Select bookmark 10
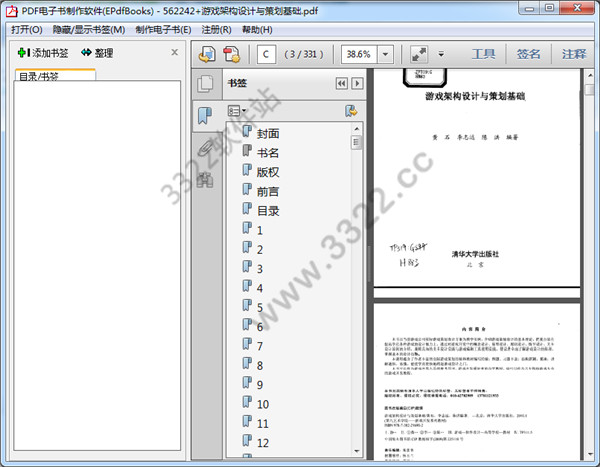600x467 pixels. tap(263, 404)
